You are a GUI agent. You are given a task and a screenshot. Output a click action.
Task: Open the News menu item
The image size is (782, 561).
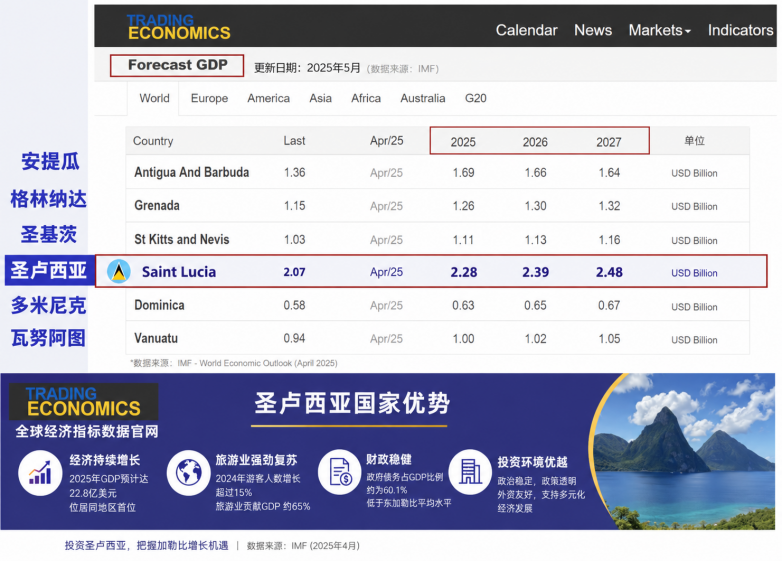point(592,30)
